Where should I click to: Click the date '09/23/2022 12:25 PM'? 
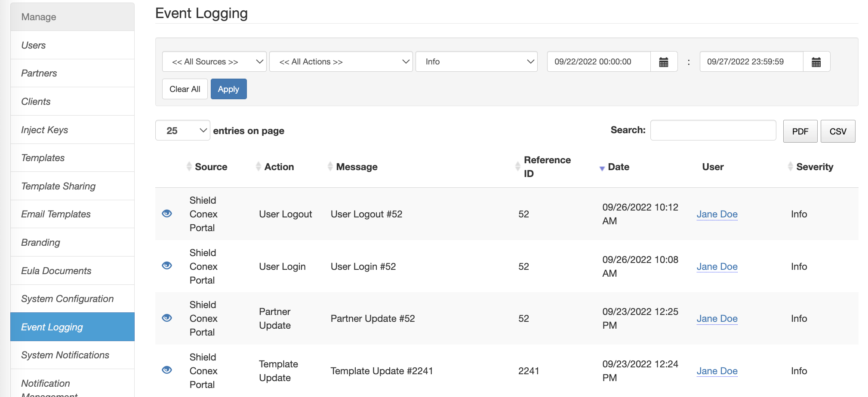pyautogui.click(x=640, y=318)
